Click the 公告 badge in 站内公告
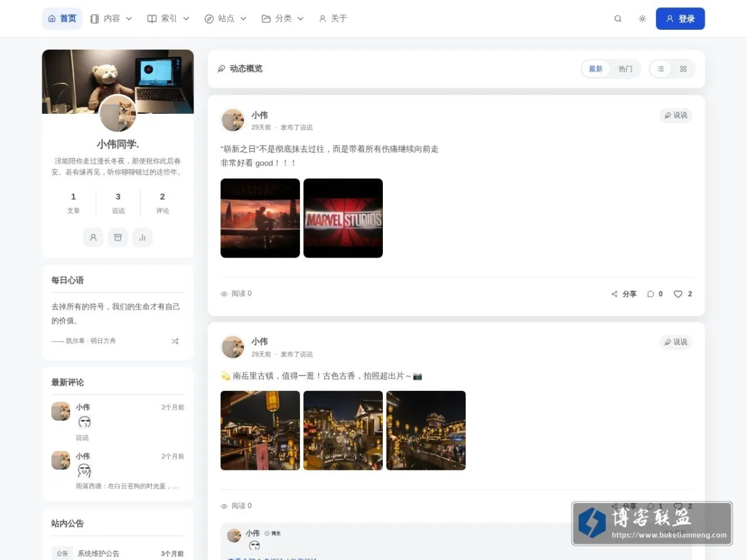Image resolution: width=747 pixels, height=560 pixels. [62, 553]
